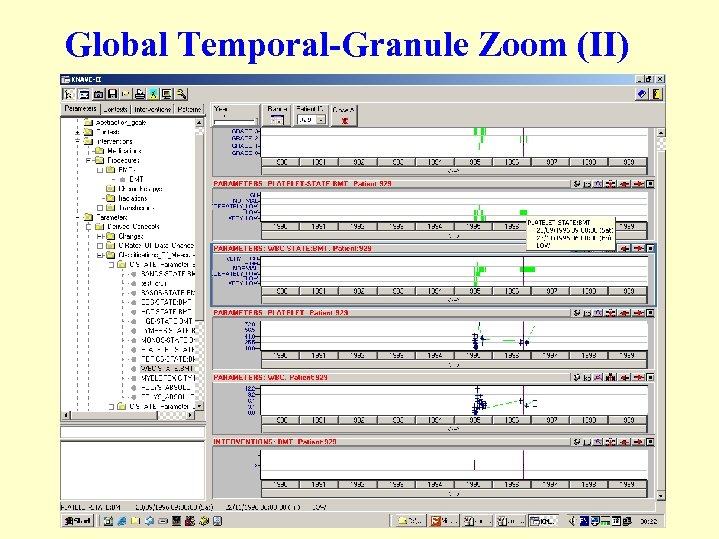Switch to the Contexts tab

[x=116, y=109]
